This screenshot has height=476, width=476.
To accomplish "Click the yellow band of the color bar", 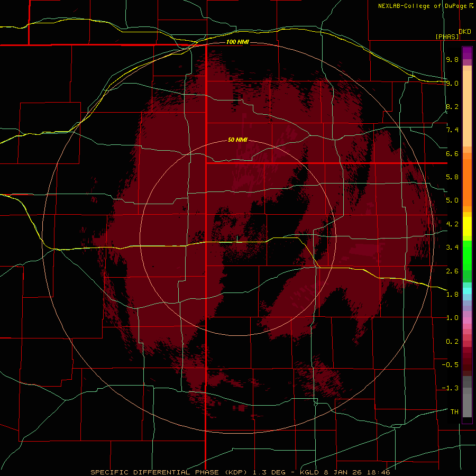I will click(467, 226).
